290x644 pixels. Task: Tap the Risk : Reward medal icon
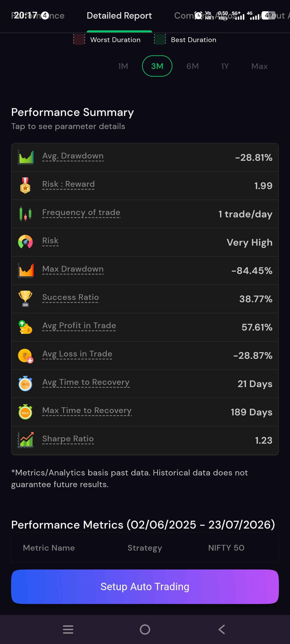[x=25, y=186]
